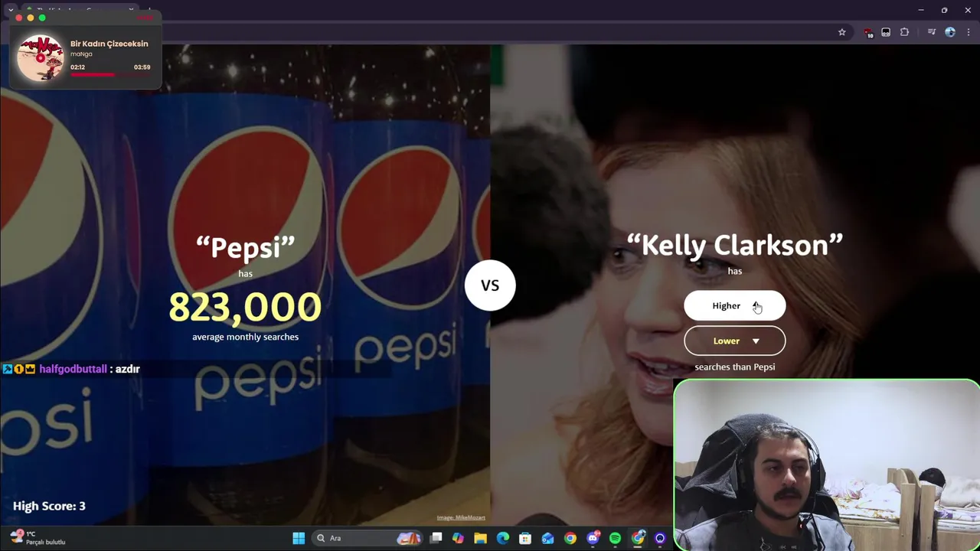Switch to the active Chrome profile window on taskbar

pyautogui.click(x=638, y=538)
